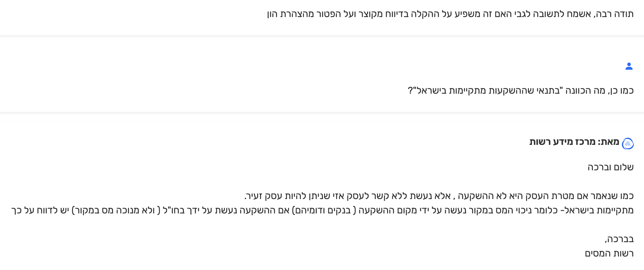The image size is (644, 270).
Task: Click the word 'בחו"ל' in the reply
Action: 172,210
